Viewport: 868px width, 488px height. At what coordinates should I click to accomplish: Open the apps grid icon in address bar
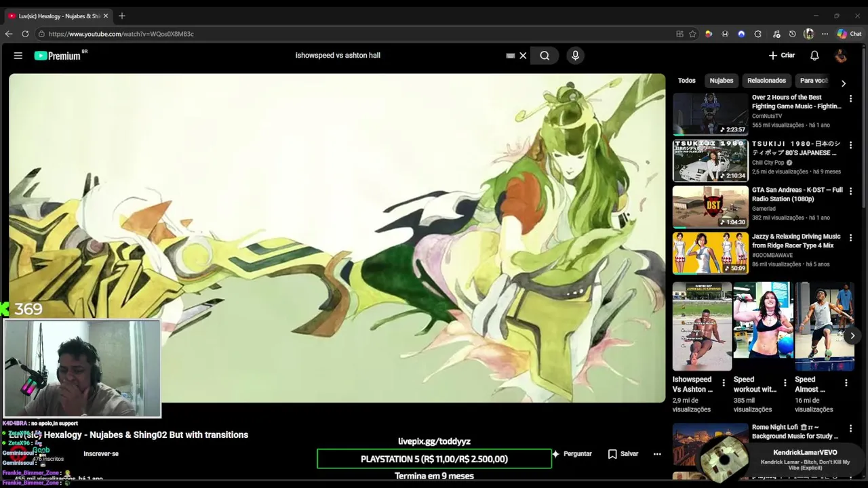pyautogui.click(x=679, y=34)
